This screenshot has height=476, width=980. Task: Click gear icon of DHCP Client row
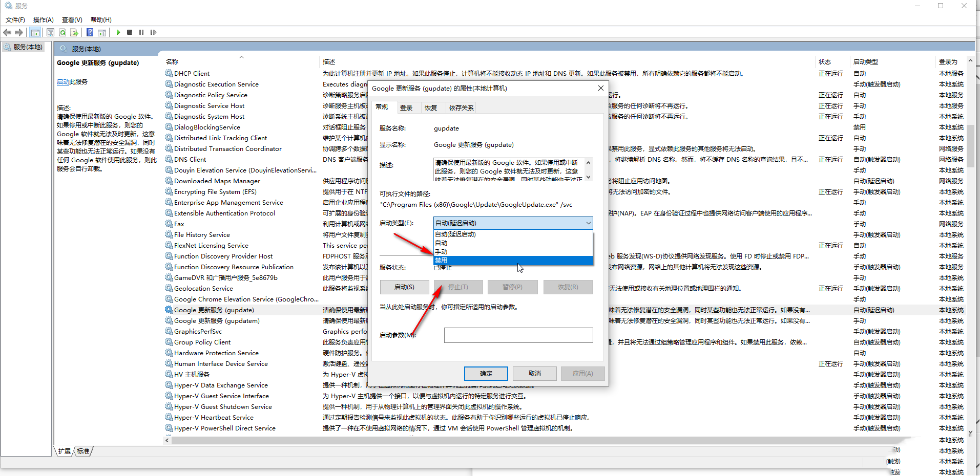pos(169,73)
